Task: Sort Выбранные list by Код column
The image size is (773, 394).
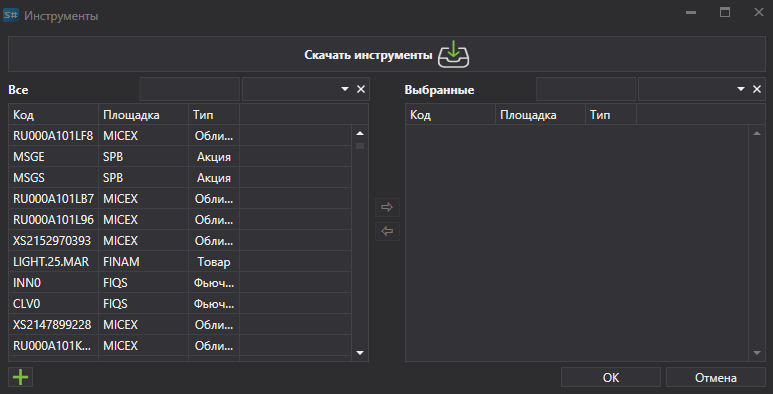Action: click(x=451, y=115)
